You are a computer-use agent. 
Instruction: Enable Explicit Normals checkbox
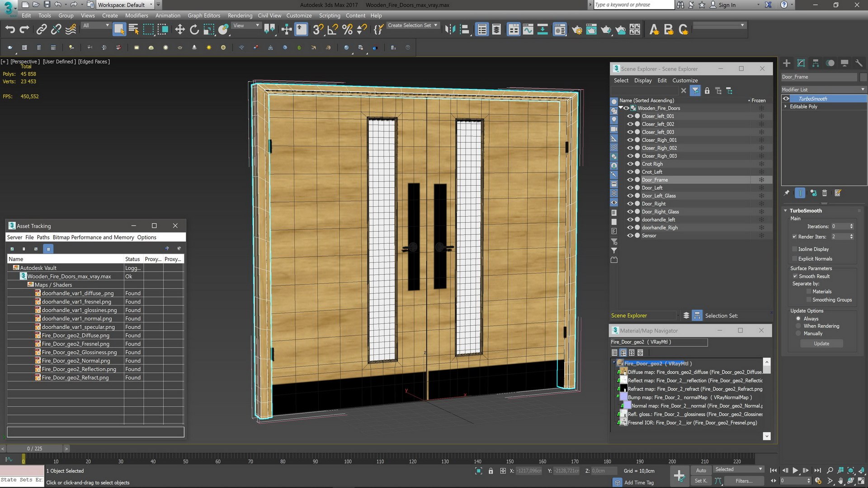click(x=794, y=259)
